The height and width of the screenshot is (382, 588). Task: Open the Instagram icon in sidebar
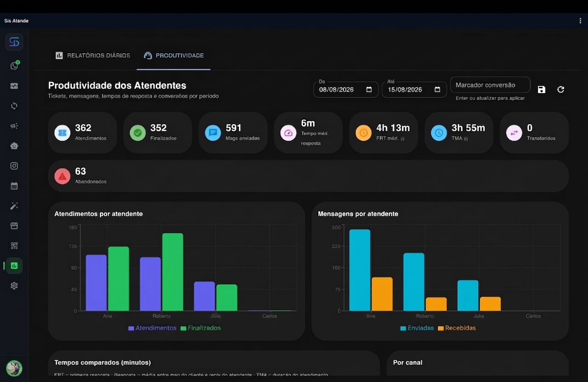tap(14, 166)
